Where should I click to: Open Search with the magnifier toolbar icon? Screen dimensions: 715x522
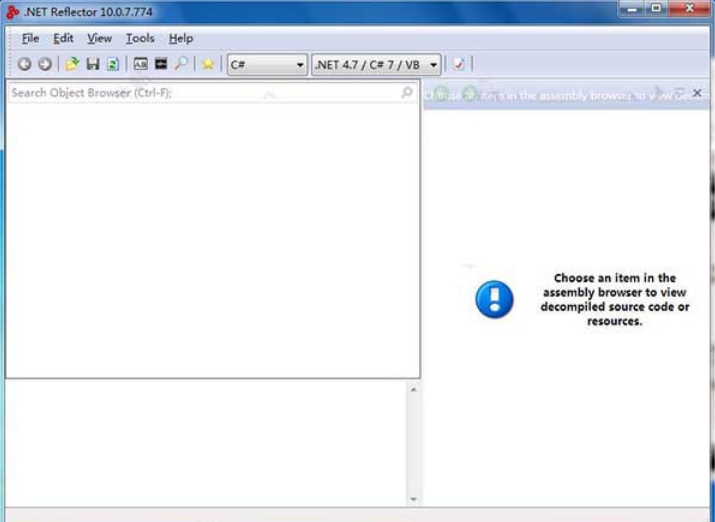click(181, 64)
